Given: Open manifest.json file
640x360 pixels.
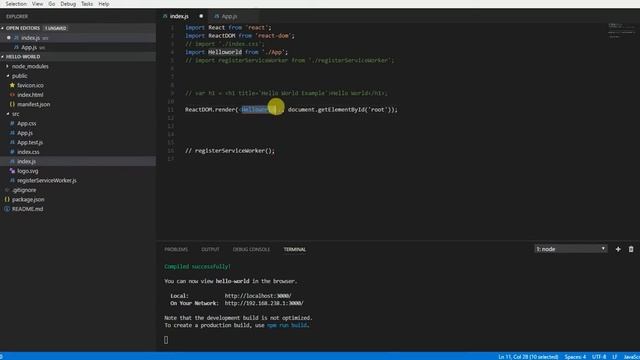Looking at the screenshot, I should pyautogui.click(x=33, y=104).
